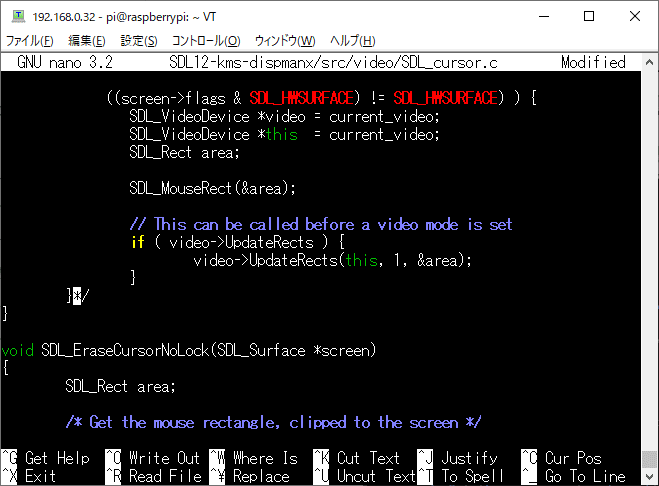Click the 'GNU nano 3.2' header text
Screen dimensions: 659x486
[x=65, y=62]
